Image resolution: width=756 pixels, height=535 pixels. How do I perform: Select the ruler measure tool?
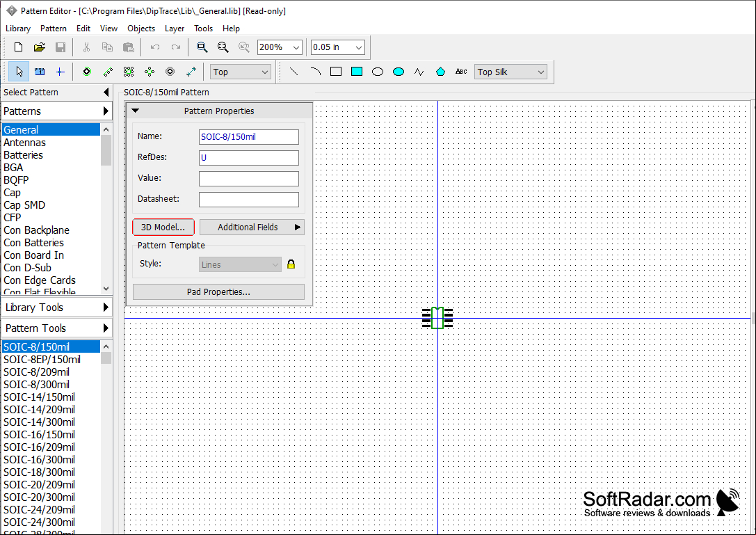pyautogui.click(x=40, y=72)
